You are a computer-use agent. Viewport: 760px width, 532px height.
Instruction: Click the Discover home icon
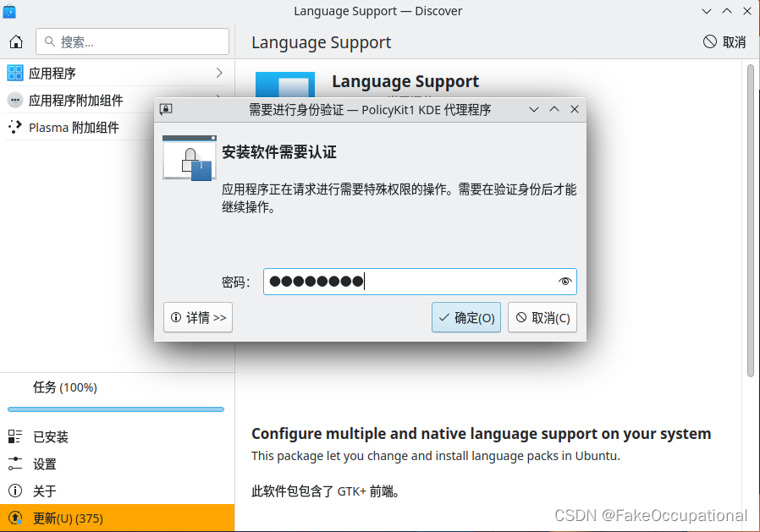pos(16,41)
